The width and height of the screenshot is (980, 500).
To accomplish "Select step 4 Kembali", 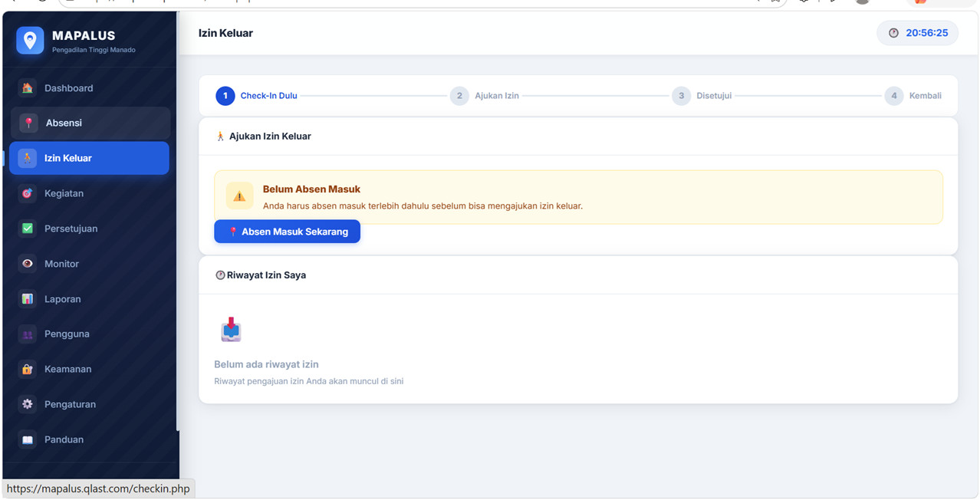I will pos(913,96).
